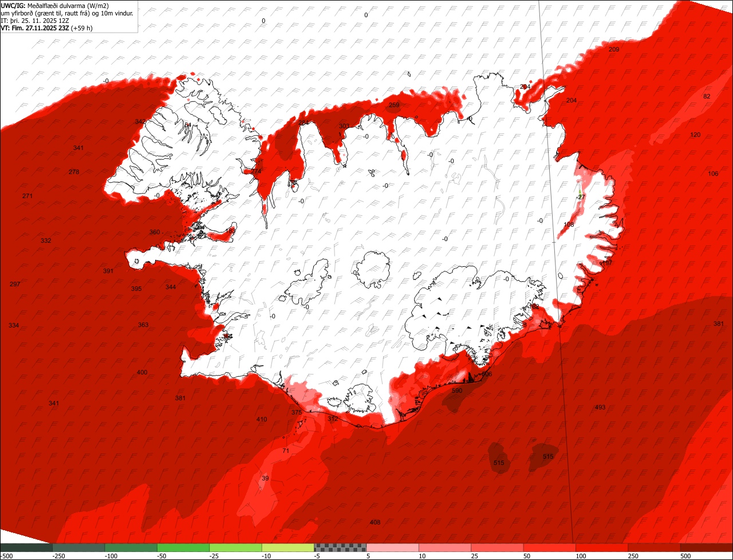The width and height of the screenshot is (733, 560).
Task: Click the '-25' legend label
Action: pos(214,556)
